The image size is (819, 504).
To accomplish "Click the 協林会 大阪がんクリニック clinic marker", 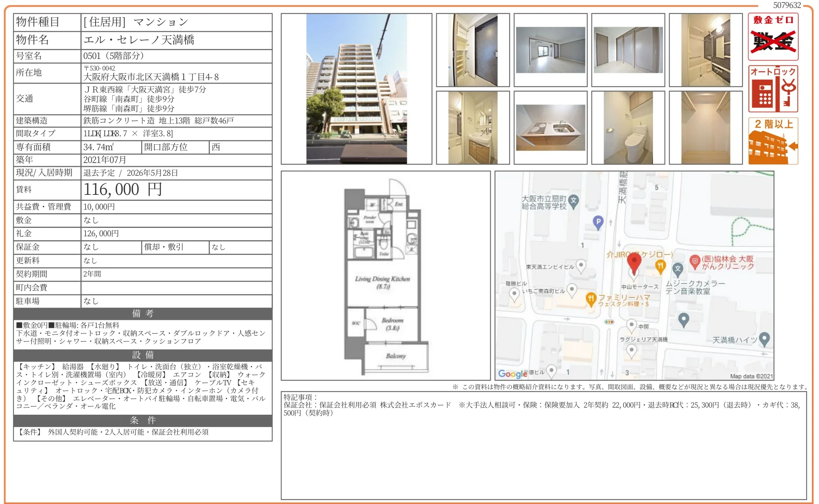I will point(695,262).
